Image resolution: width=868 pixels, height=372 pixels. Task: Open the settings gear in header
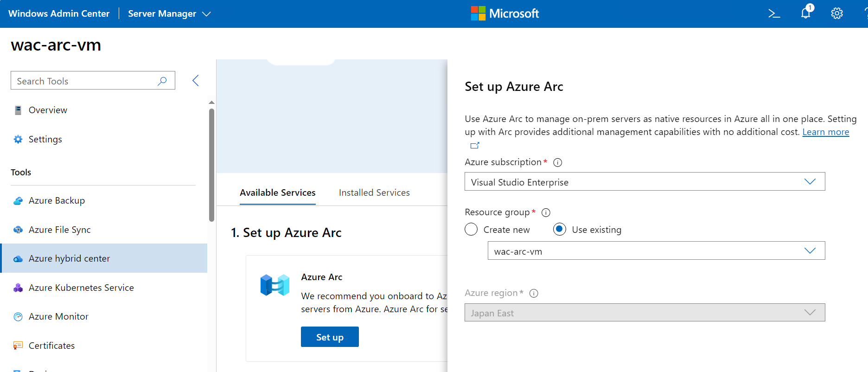(x=837, y=13)
